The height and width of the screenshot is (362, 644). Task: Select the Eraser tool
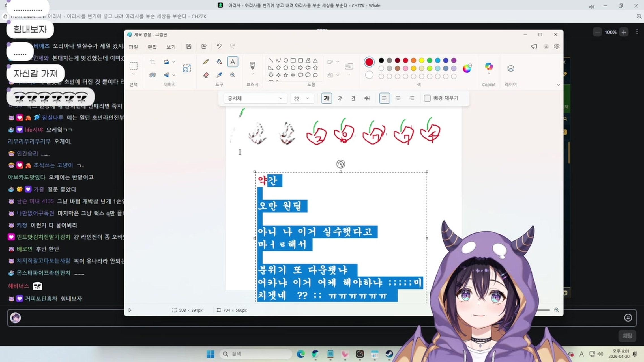(x=206, y=75)
